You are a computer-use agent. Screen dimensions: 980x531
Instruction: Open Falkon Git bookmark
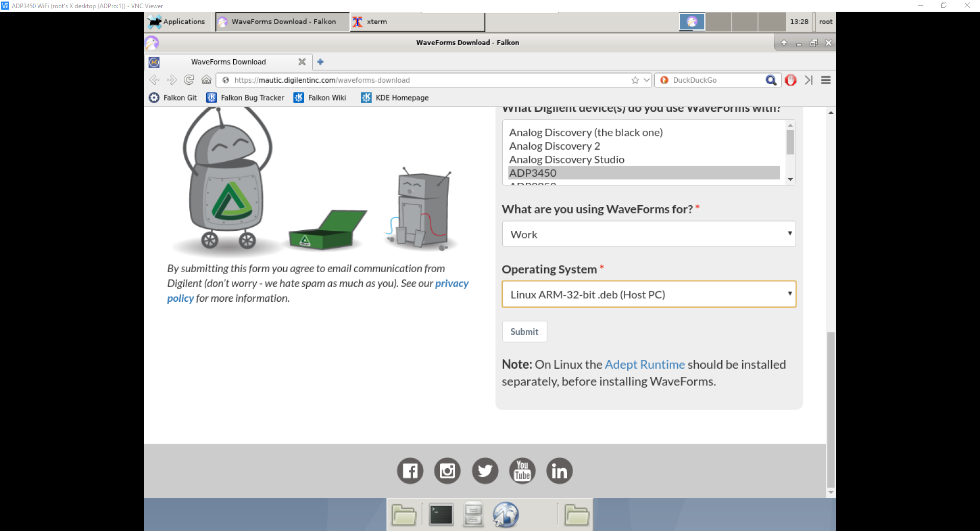(x=173, y=98)
